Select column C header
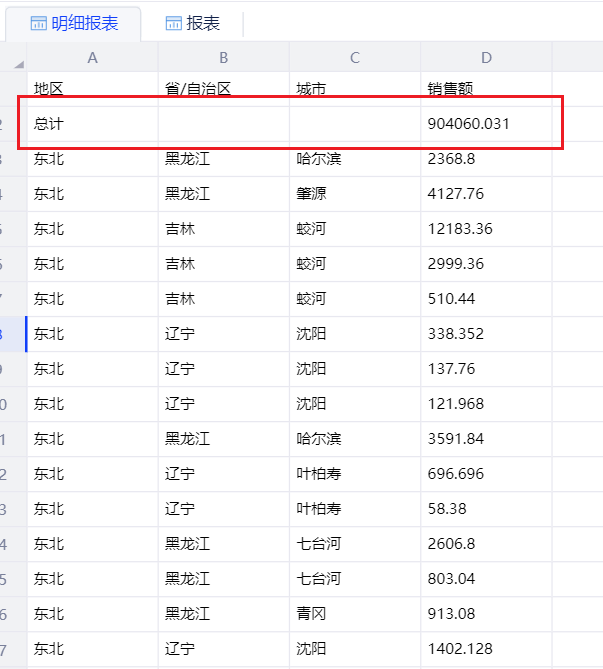The image size is (603, 669). (354, 58)
